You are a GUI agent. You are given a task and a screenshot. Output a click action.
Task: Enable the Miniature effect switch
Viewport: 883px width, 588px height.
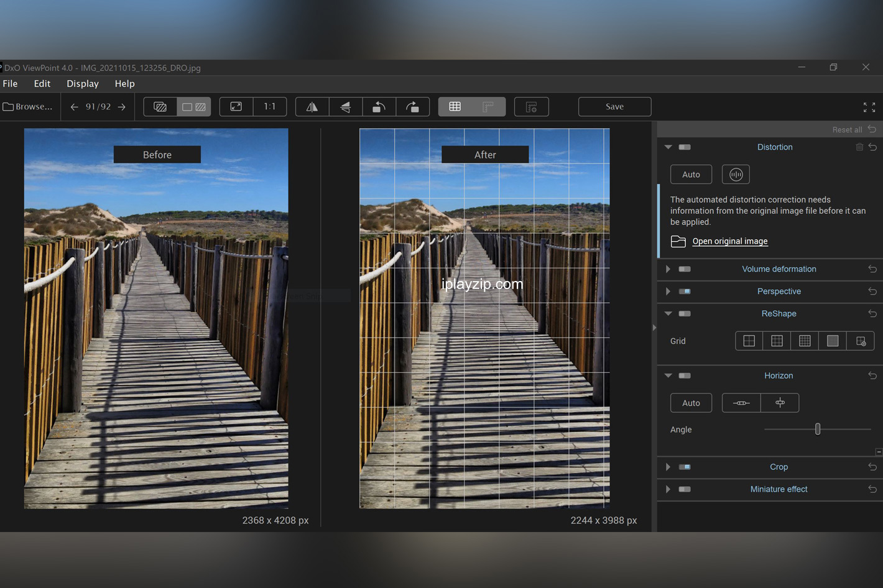point(685,489)
